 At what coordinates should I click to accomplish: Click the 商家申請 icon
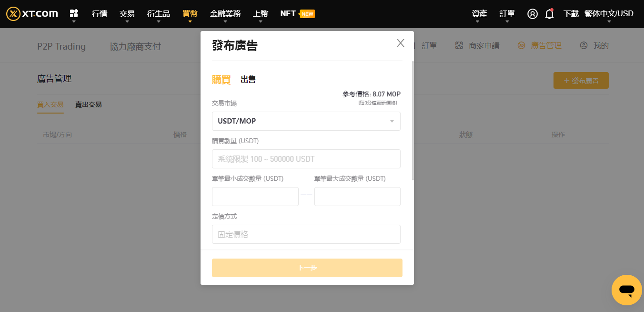[x=459, y=46]
